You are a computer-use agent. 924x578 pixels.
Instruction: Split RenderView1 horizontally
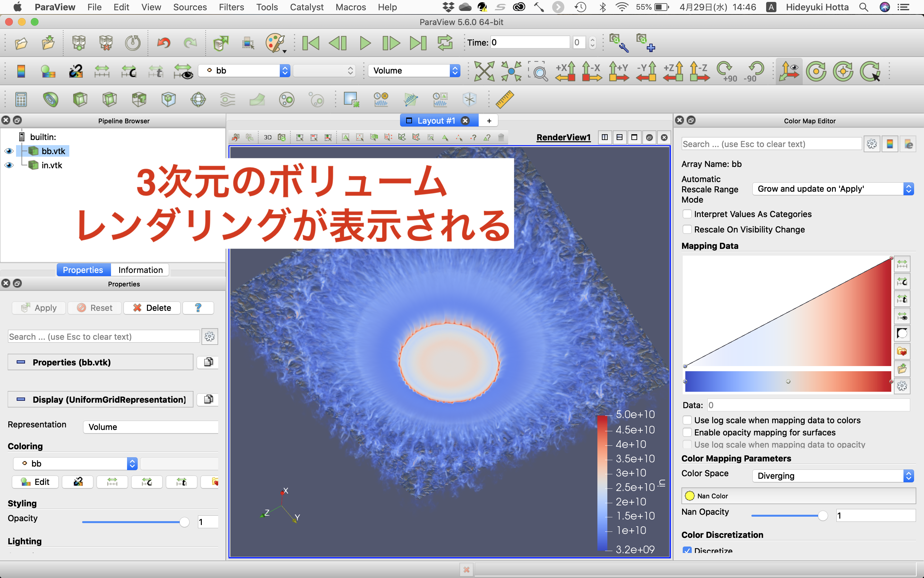point(605,137)
